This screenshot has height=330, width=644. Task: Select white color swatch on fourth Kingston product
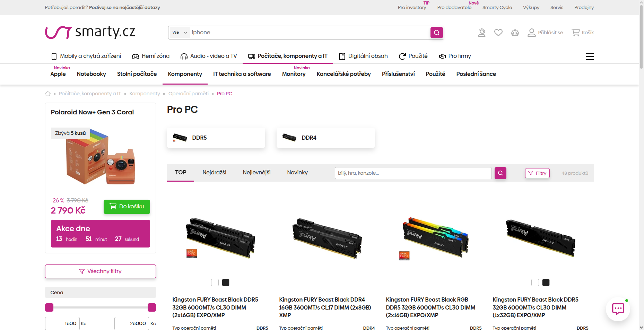coord(535,283)
